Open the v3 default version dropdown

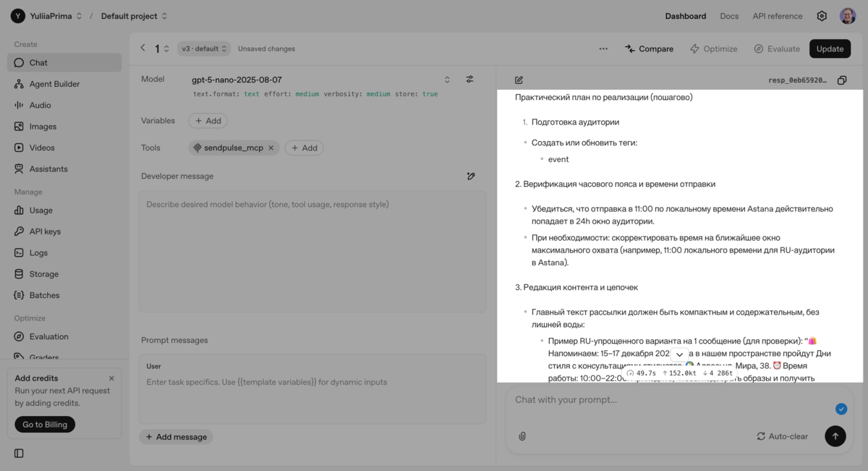pyautogui.click(x=205, y=49)
